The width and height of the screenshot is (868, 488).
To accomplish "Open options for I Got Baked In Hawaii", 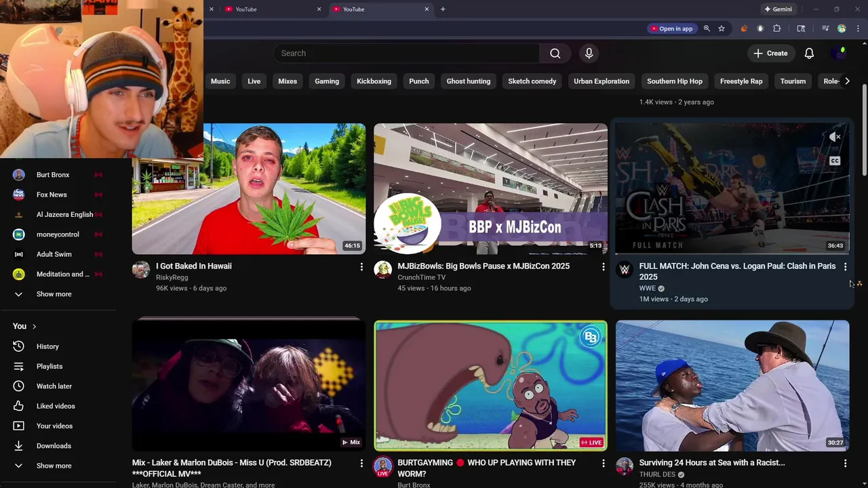I will coord(361,267).
